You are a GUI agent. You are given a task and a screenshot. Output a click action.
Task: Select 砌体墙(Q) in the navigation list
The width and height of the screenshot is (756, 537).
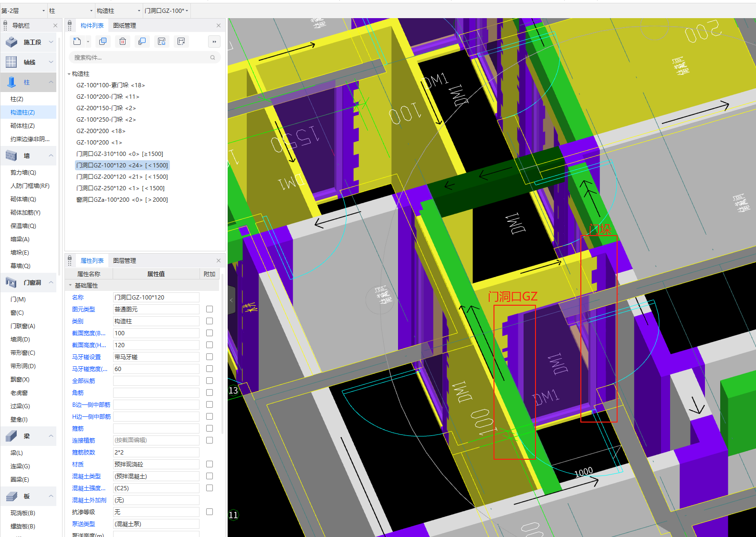point(23,199)
